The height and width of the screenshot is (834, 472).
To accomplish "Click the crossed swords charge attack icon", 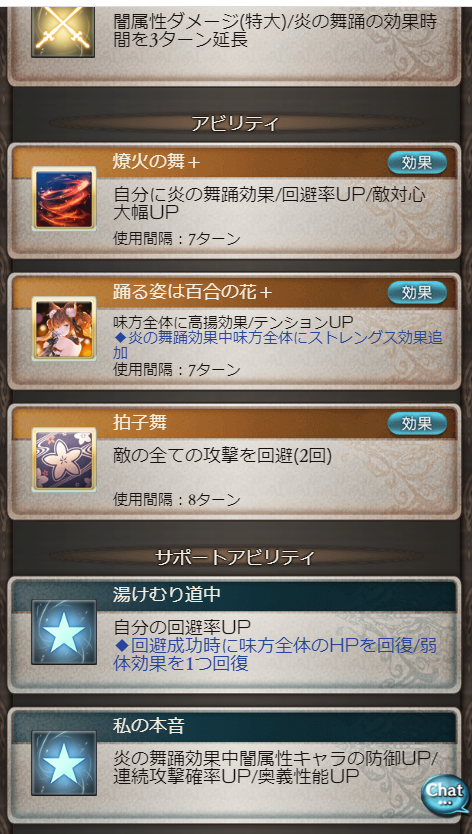I will point(63,31).
